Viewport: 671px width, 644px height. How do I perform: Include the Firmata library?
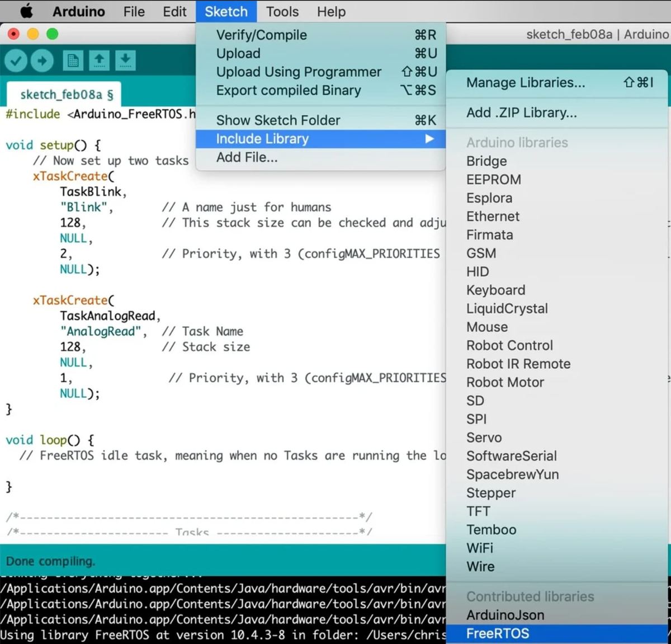pos(557,234)
